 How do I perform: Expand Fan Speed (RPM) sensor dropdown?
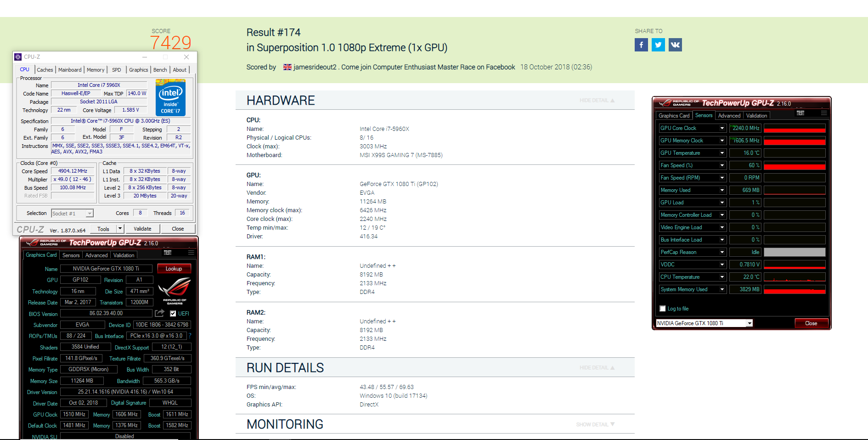722,178
